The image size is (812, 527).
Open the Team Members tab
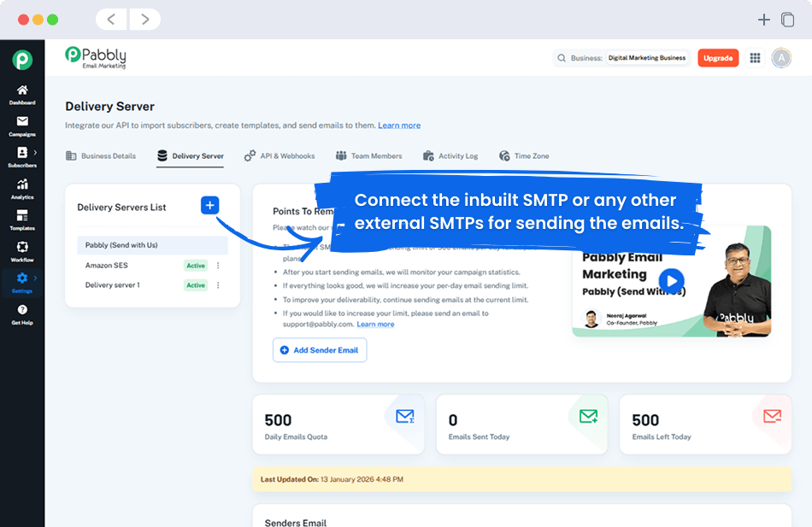(369, 155)
